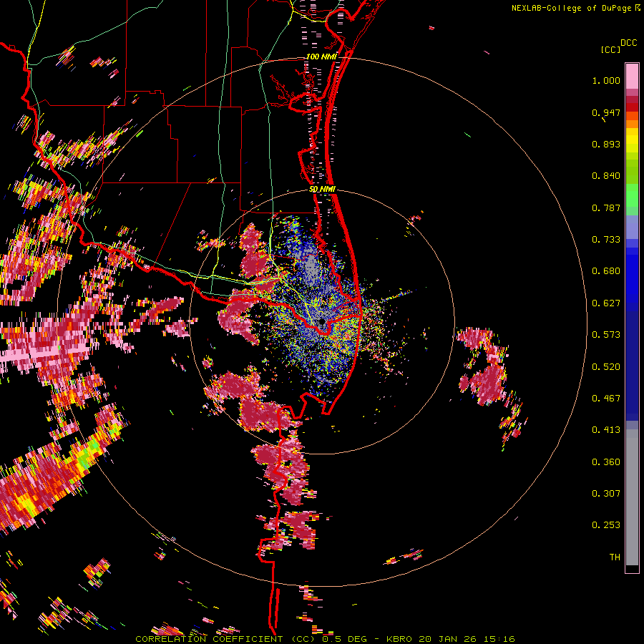Click the CORRELATION COEFFICIENT (CC) caption text

pos(225,639)
